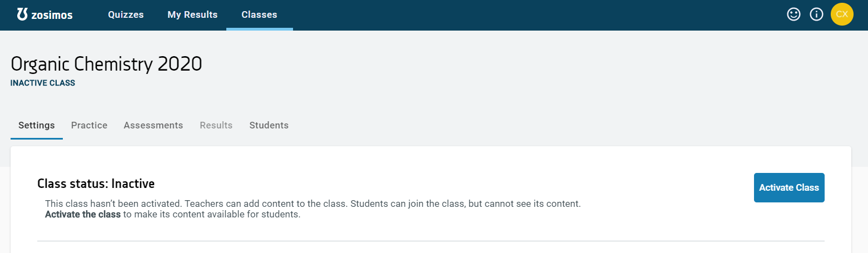Switch to the Settings tab
The image size is (868, 253).
(x=37, y=125)
